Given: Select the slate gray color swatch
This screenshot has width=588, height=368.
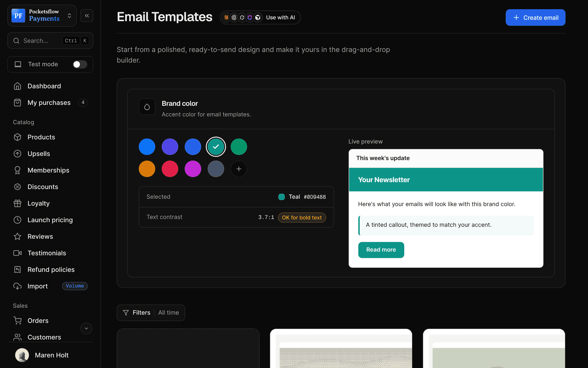Looking at the screenshot, I should (x=216, y=169).
